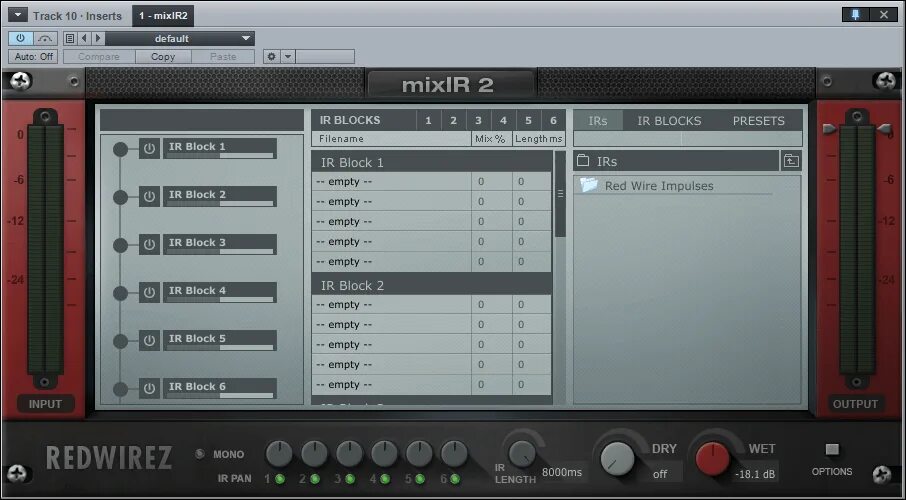Toggle power for IR Block 4
This screenshot has height=500, width=906.
149,292
